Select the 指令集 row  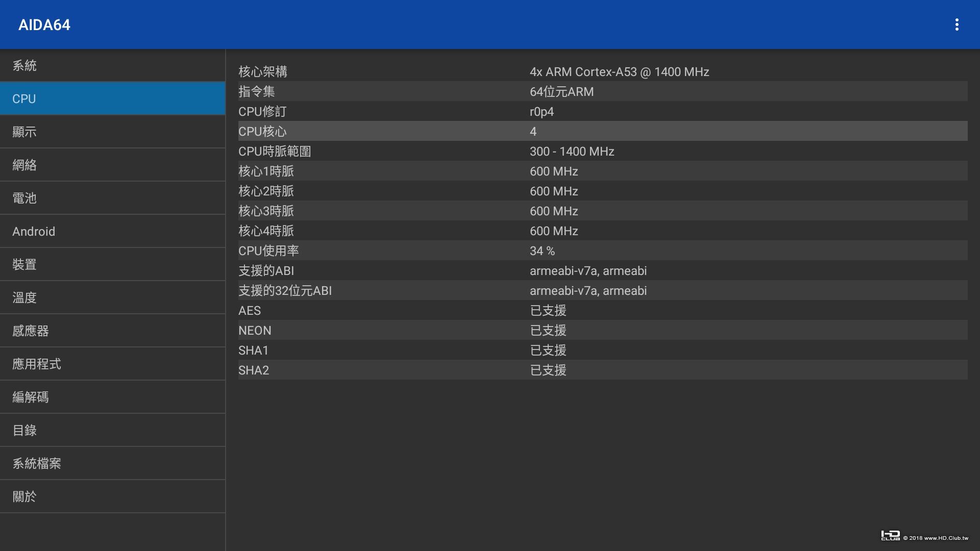603,91
